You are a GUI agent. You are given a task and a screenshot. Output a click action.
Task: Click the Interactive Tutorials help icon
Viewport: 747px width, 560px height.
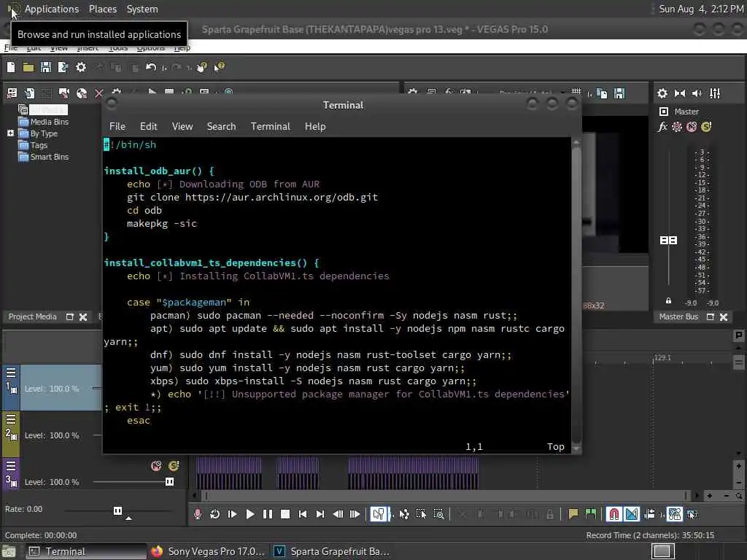tap(202, 67)
